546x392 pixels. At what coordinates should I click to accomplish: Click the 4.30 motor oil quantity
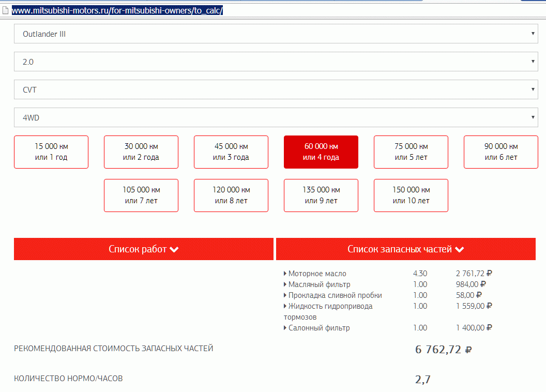click(420, 274)
